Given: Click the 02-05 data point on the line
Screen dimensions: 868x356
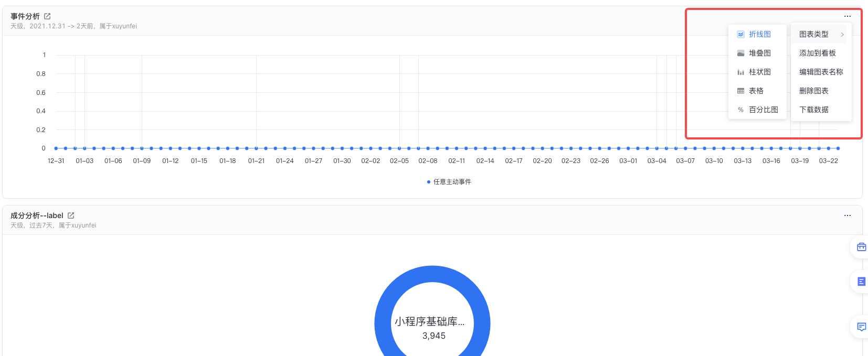Looking at the screenshot, I should coord(399,148).
